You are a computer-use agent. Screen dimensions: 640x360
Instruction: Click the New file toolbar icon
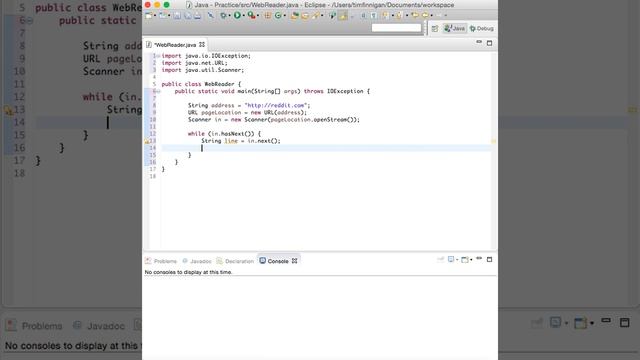[x=149, y=16]
